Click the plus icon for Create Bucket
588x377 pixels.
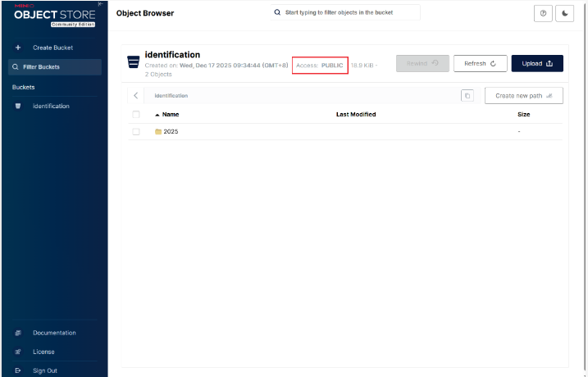[18, 48]
